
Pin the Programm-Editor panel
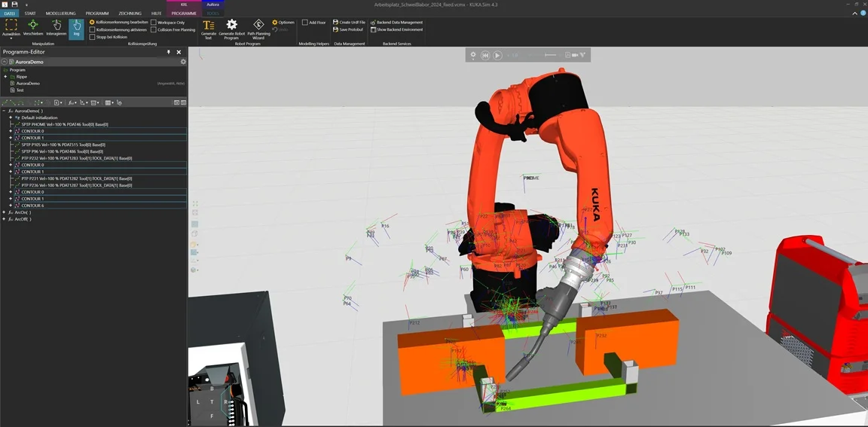[x=169, y=52]
